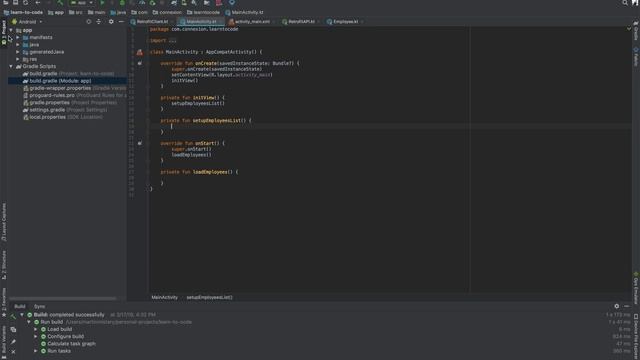The width and height of the screenshot is (640, 360).
Task: Expand the res folder
Action: click(x=18, y=59)
